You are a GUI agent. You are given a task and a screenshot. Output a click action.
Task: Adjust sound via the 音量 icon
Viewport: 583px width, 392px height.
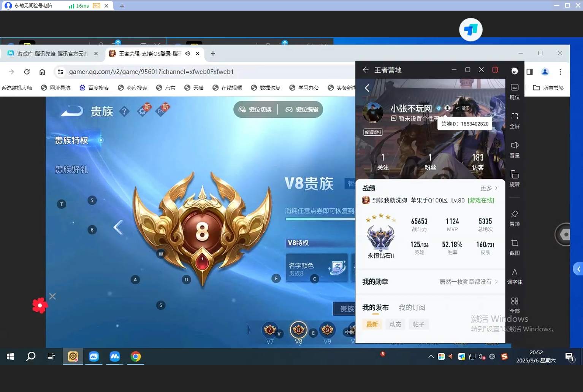[515, 150]
